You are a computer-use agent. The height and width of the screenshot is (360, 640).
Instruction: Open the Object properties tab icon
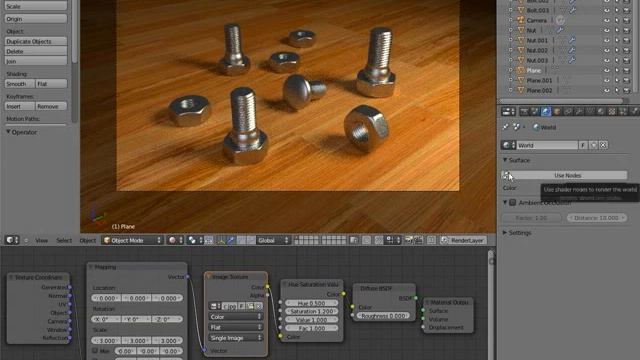coord(557,111)
